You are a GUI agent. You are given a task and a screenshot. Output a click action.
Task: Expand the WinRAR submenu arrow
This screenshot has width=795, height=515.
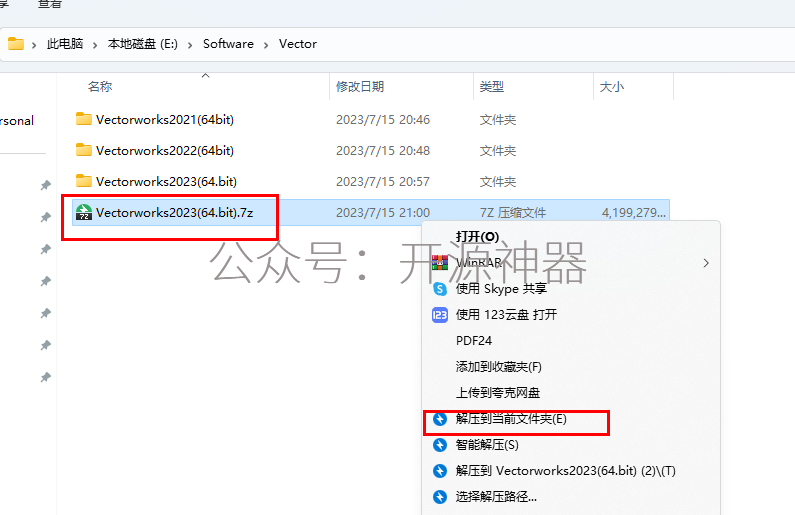[706, 263]
